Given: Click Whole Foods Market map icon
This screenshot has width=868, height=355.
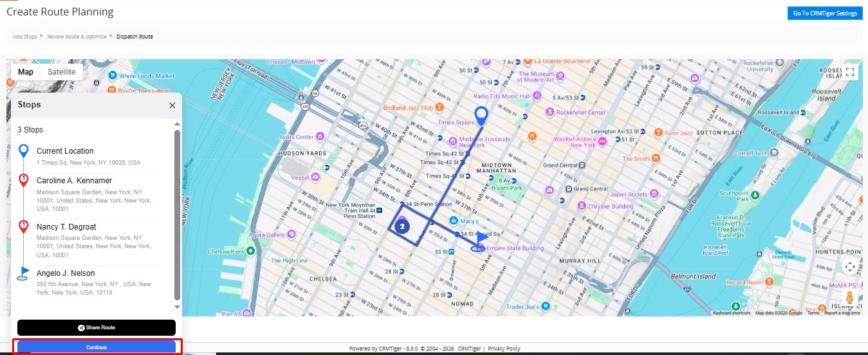Looking at the screenshot, I should (x=113, y=76).
